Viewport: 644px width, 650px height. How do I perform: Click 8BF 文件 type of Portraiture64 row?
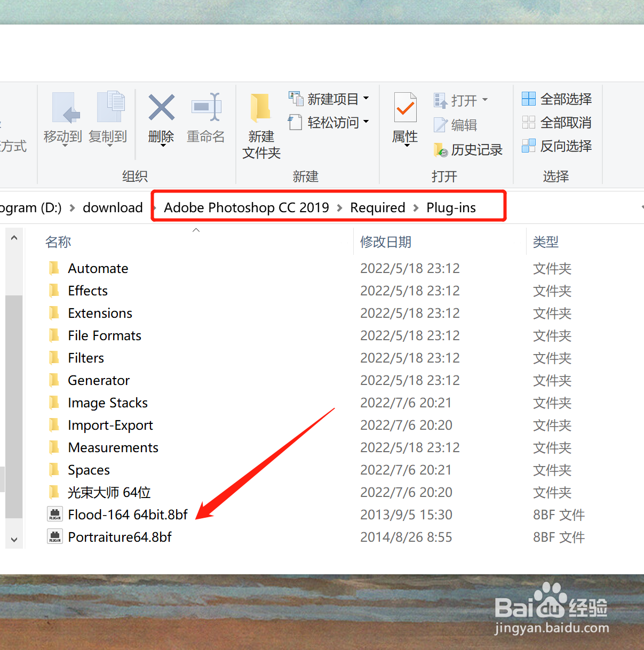559,537
